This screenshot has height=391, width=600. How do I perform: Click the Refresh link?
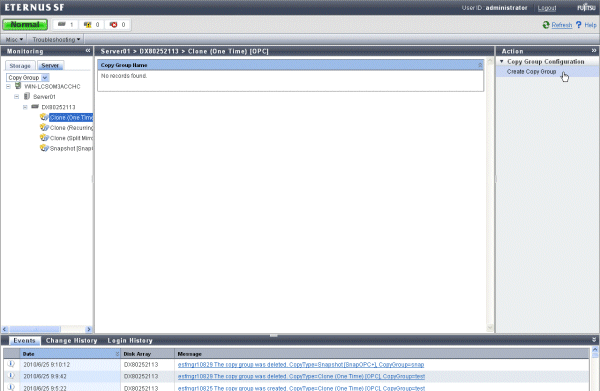tap(562, 25)
